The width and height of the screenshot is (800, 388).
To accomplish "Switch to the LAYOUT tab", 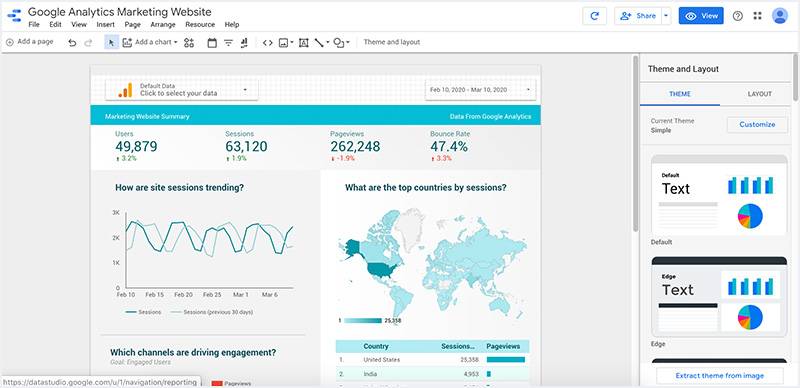I will tap(760, 94).
